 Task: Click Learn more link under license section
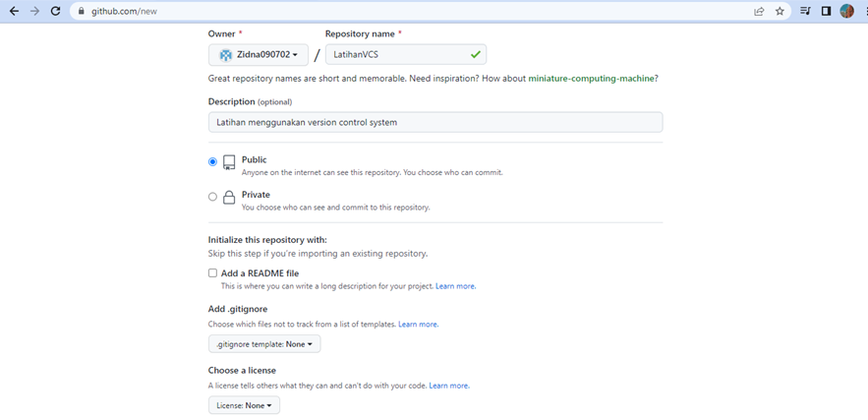tap(449, 386)
